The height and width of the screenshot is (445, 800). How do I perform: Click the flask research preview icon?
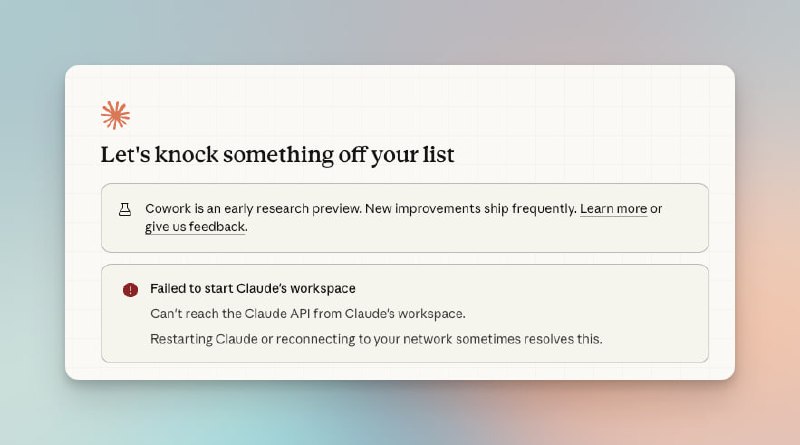pos(126,209)
